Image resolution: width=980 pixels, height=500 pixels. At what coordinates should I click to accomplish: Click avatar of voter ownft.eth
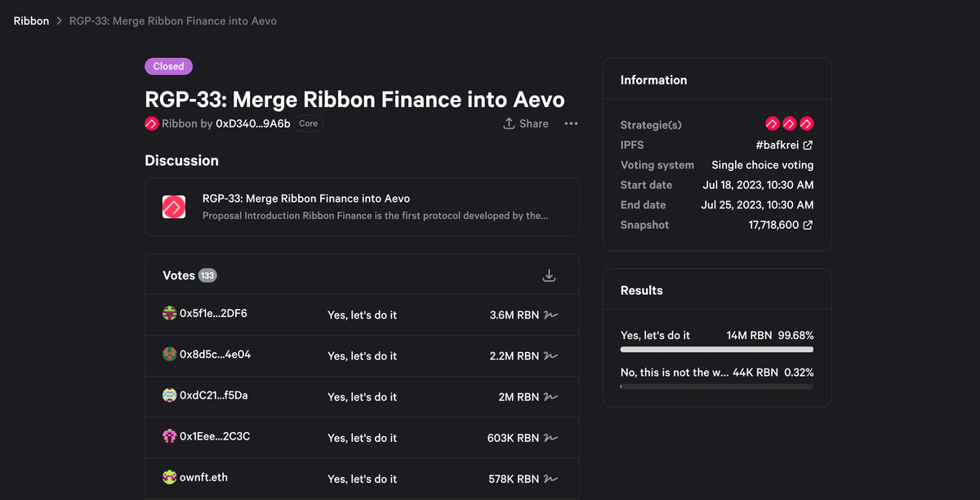(x=169, y=476)
